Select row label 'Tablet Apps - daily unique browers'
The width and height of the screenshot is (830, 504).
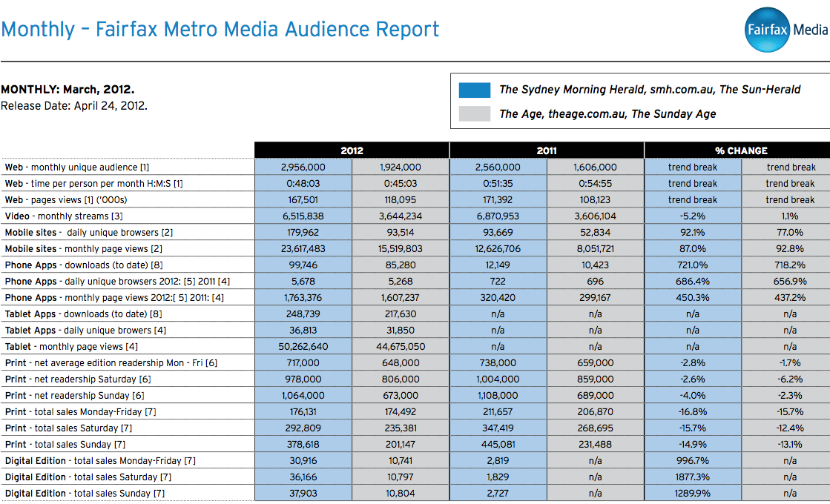tap(78, 331)
